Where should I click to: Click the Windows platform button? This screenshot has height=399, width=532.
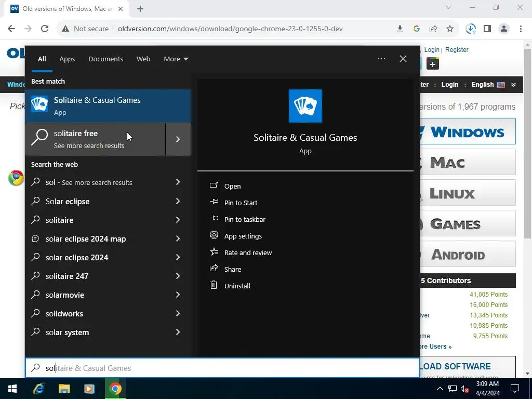click(x=468, y=131)
